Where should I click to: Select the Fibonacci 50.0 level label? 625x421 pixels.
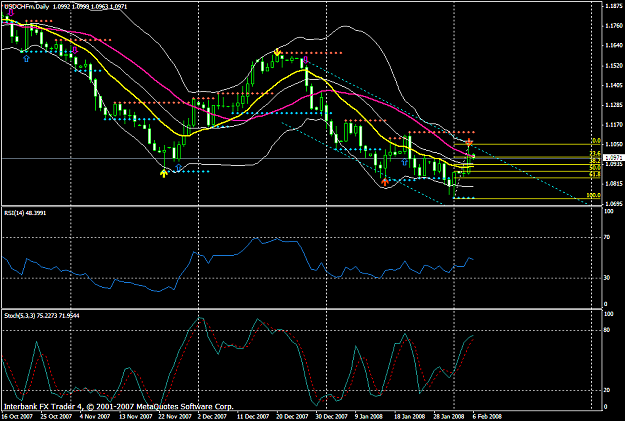pos(595,168)
